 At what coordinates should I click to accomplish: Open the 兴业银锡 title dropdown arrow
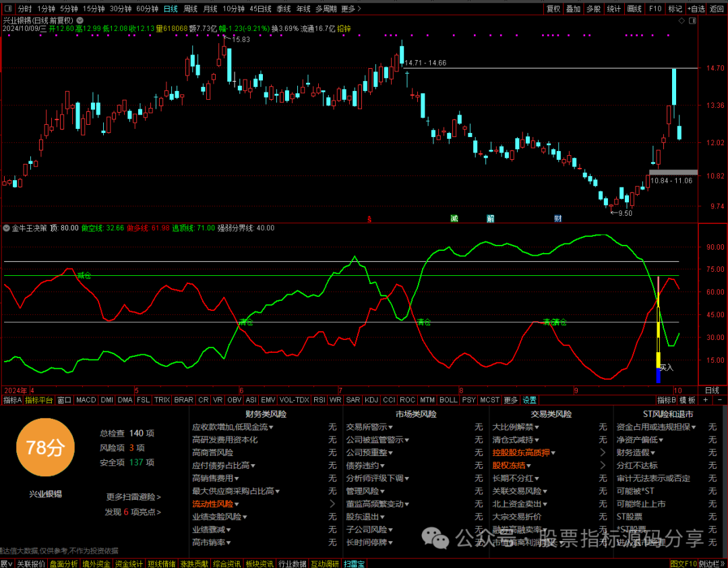click(80, 20)
